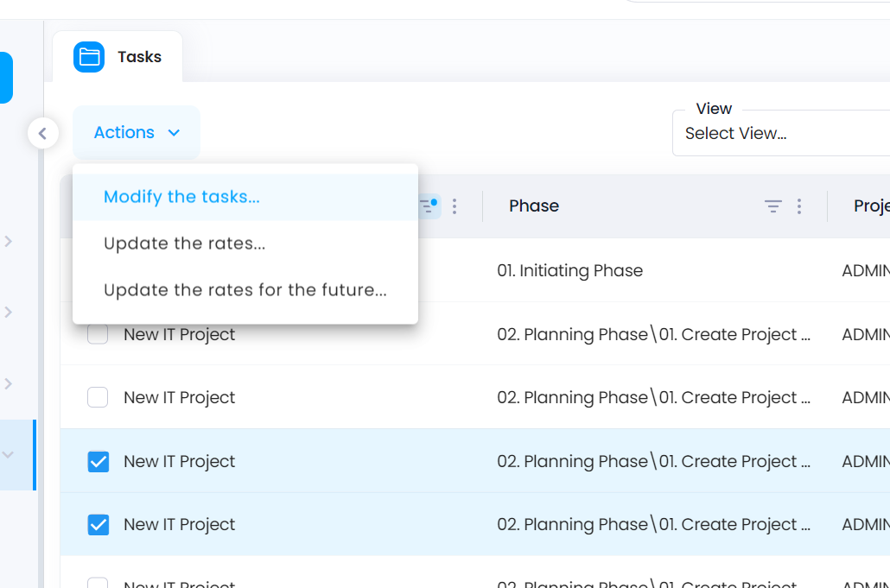Uncheck the first selected New IT Project row

tap(99, 462)
